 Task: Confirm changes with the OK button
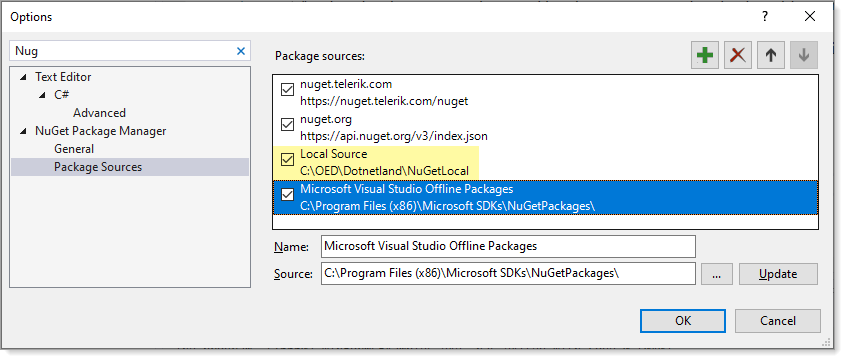(683, 321)
